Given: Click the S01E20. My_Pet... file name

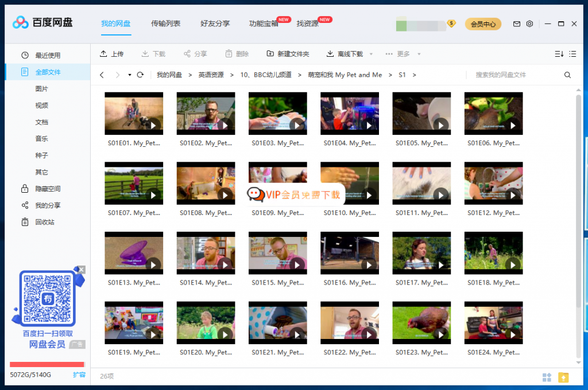Looking at the screenshot, I should coord(206,353).
